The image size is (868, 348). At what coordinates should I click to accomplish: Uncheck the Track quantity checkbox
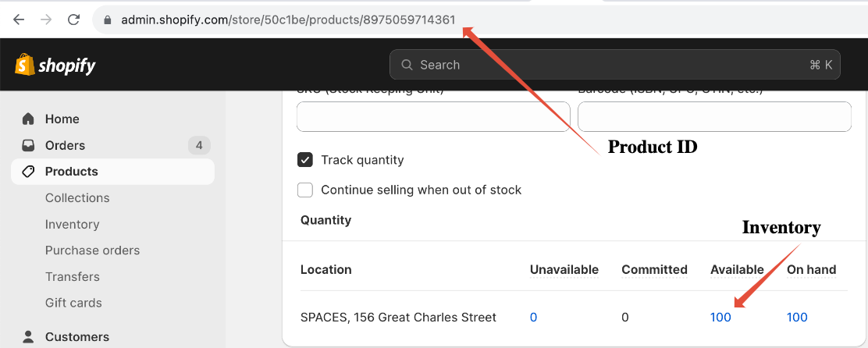click(305, 160)
